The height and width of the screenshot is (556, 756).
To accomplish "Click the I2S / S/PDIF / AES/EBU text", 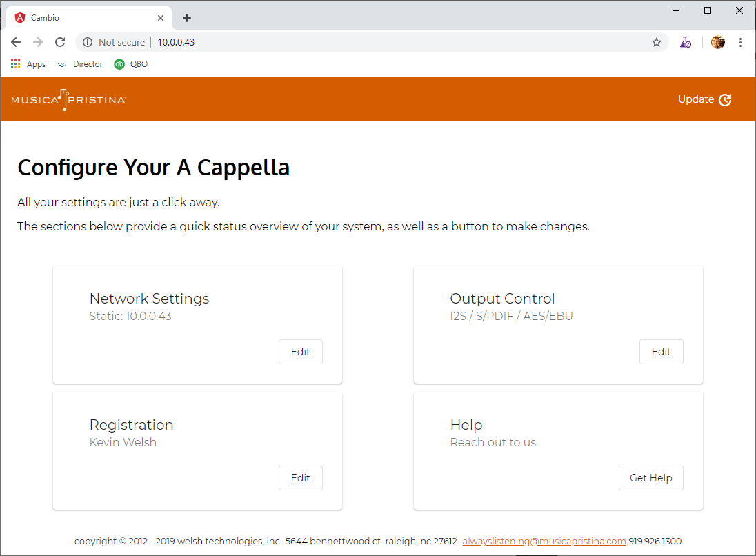I will 511,316.
